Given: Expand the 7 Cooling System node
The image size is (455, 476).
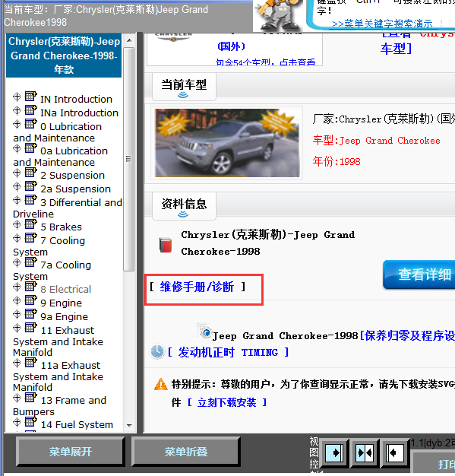Looking at the screenshot, I should point(17,238).
